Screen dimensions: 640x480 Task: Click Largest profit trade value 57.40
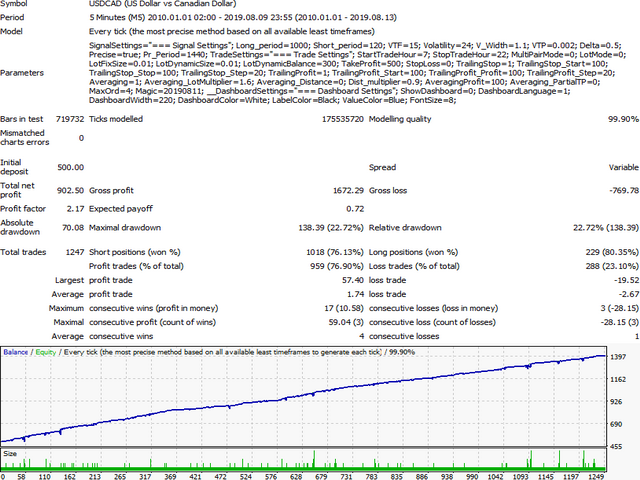point(353,280)
